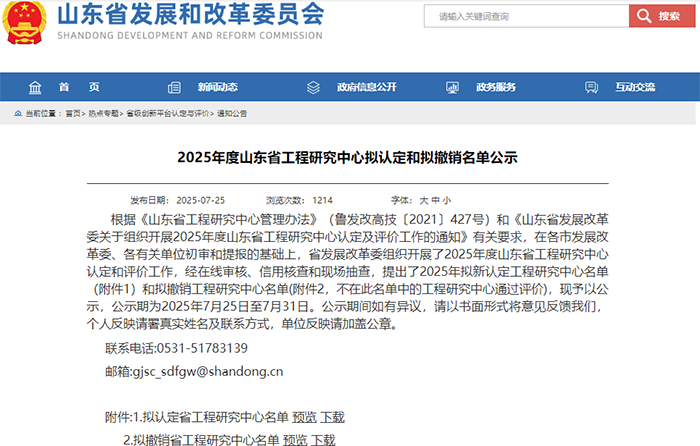Click the breadcrumb home location icon

18,114
